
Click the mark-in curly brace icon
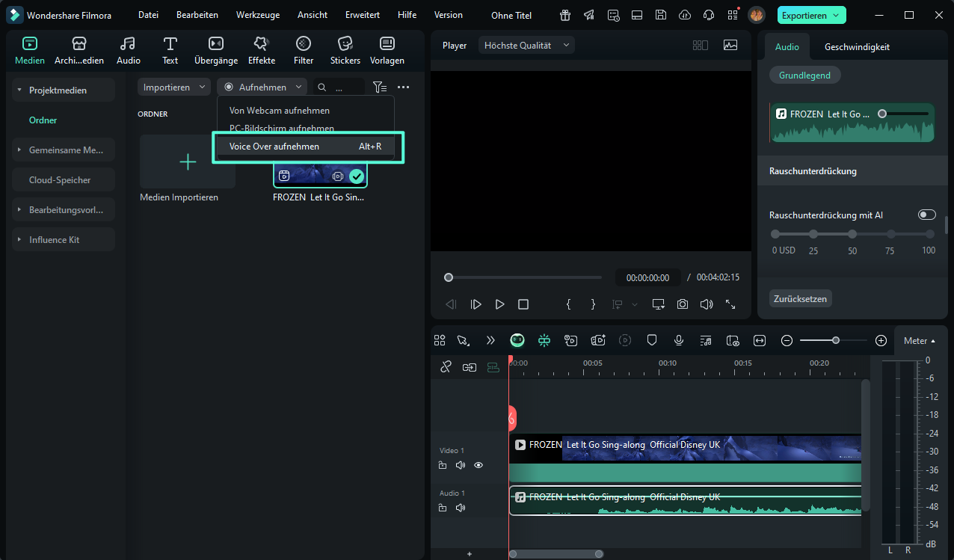(569, 304)
